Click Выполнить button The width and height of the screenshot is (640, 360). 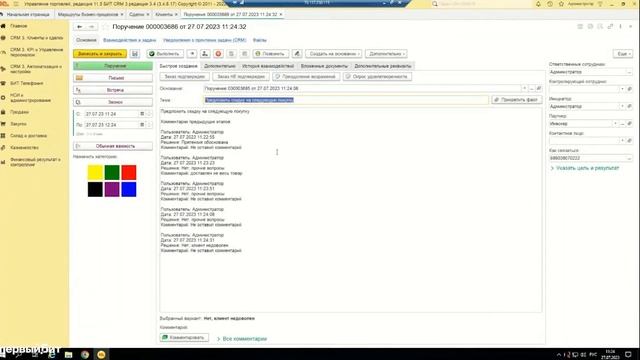165,53
